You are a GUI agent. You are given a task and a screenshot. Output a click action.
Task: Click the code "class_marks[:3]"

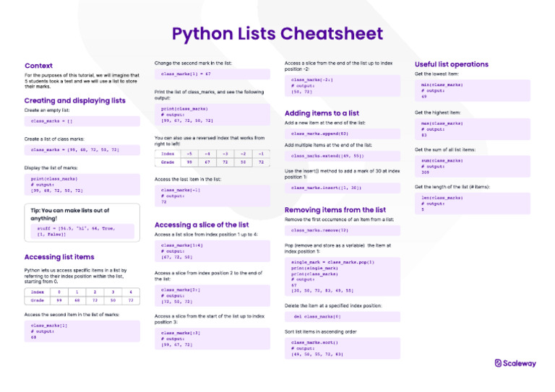181,333
